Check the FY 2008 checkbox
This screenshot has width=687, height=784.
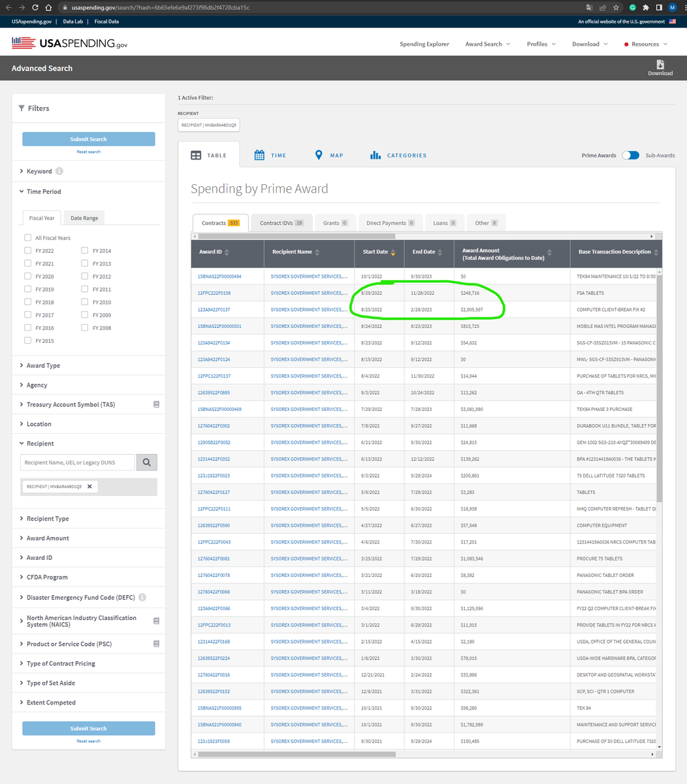click(x=85, y=327)
